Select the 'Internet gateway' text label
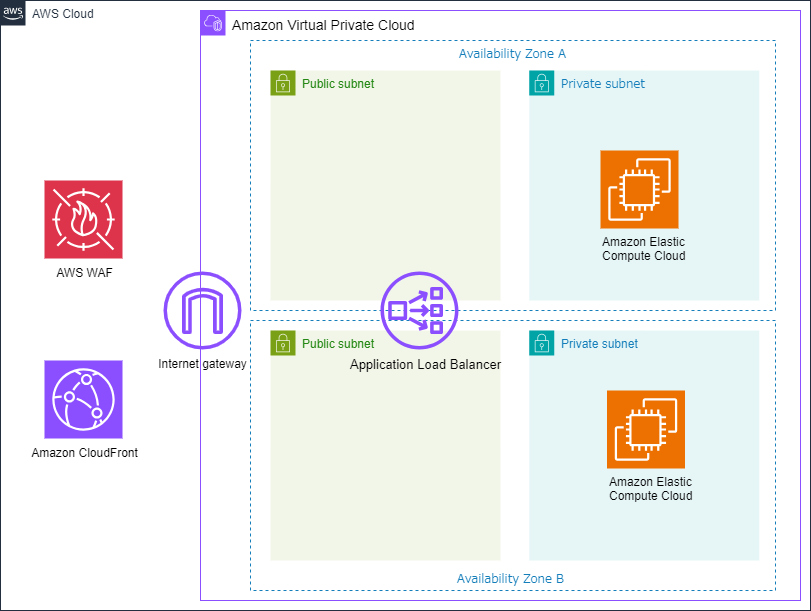The height and width of the screenshot is (611, 811). tap(202, 364)
